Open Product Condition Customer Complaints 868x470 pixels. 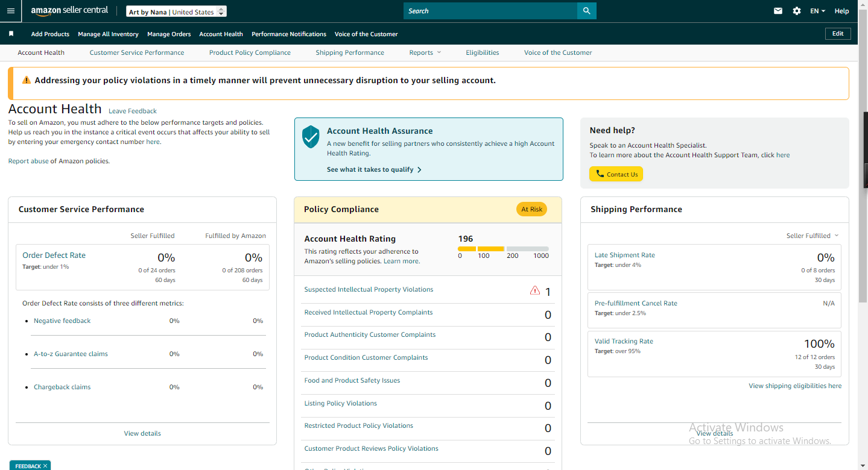[x=366, y=357]
